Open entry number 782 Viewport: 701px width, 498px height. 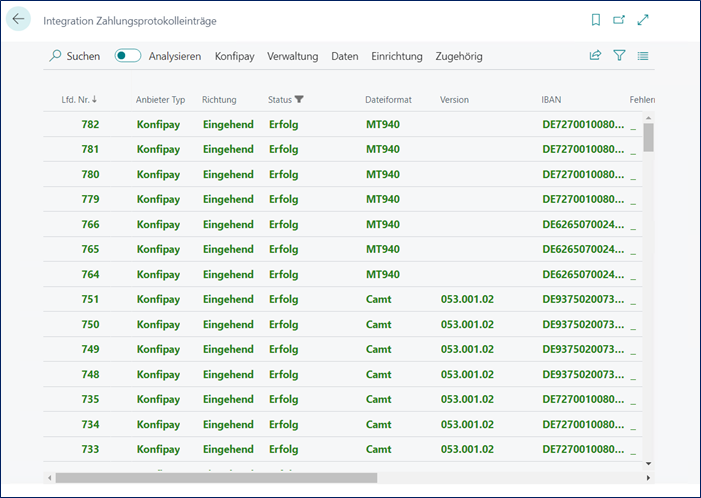[x=90, y=124]
